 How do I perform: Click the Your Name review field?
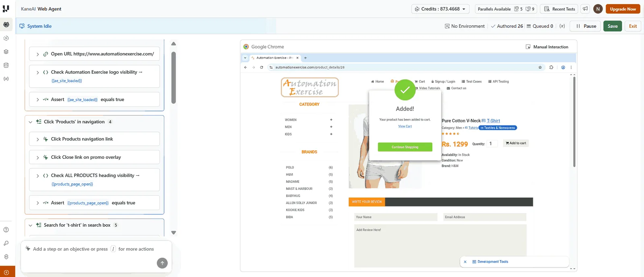[396, 217]
